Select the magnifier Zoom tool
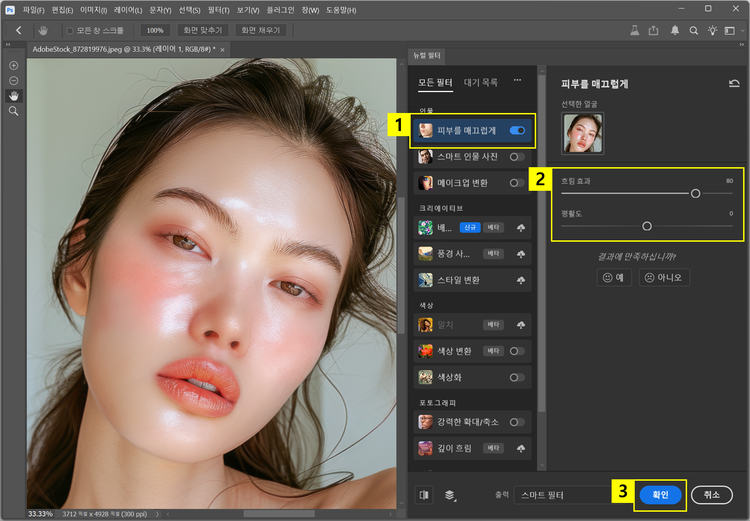The image size is (750, 521). pos(14,111)
